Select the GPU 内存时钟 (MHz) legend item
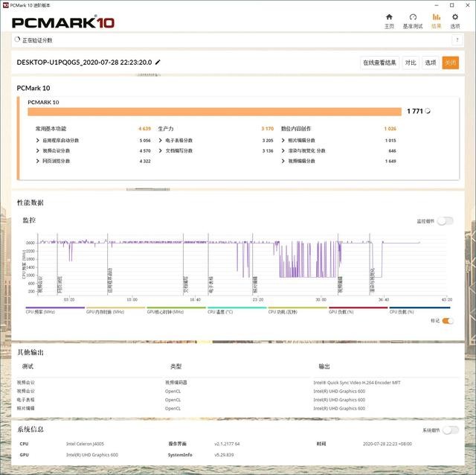 coord(116,310)
